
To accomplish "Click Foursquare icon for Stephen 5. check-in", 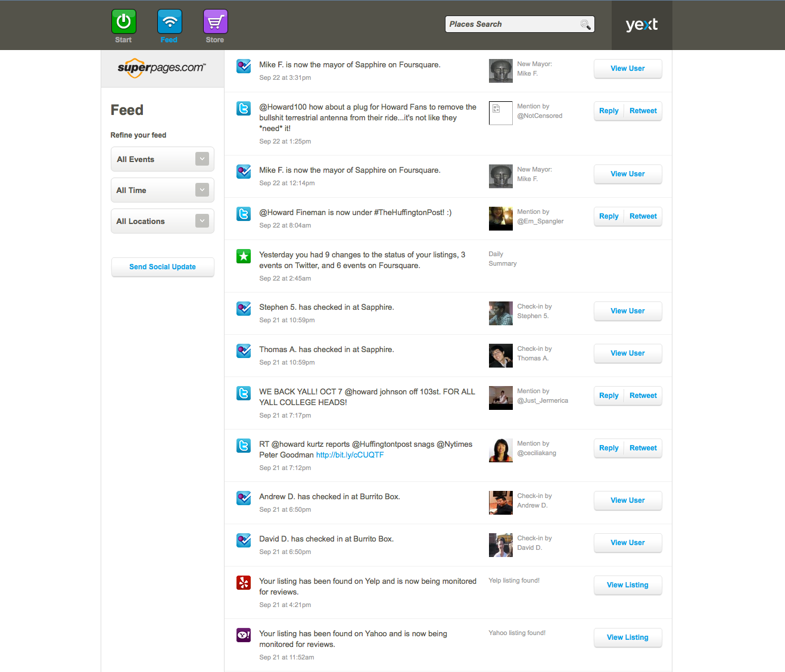I will pyautogui.click(x=244, y=309).
